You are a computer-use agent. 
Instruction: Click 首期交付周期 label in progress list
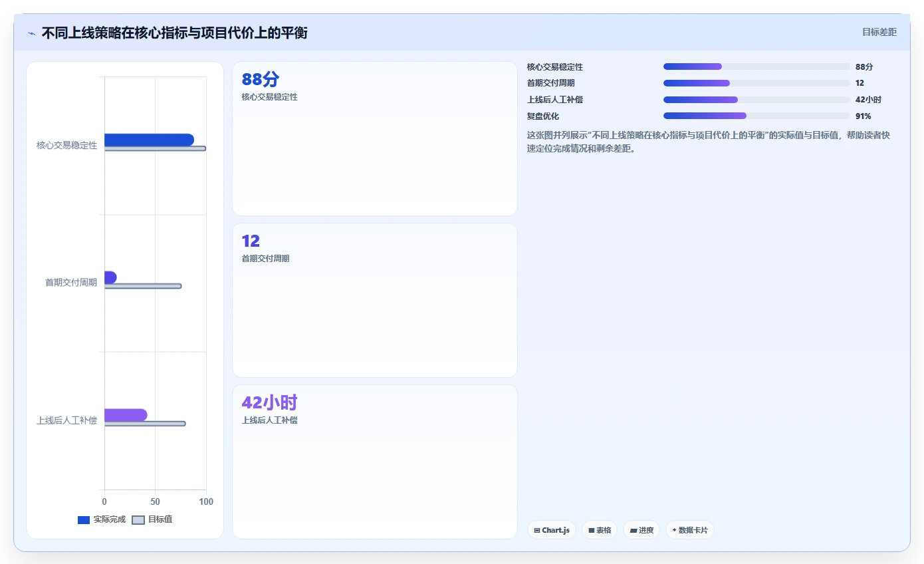point(551,83)
